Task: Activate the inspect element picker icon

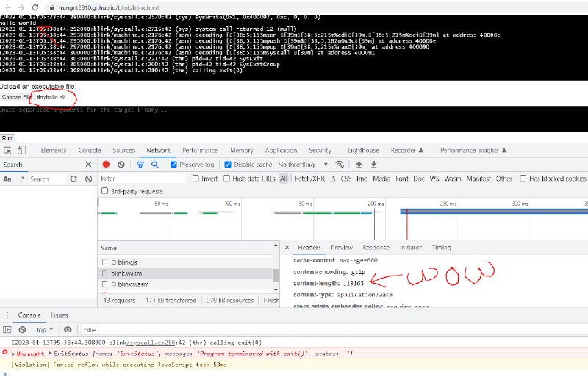Action: [7, 151]
